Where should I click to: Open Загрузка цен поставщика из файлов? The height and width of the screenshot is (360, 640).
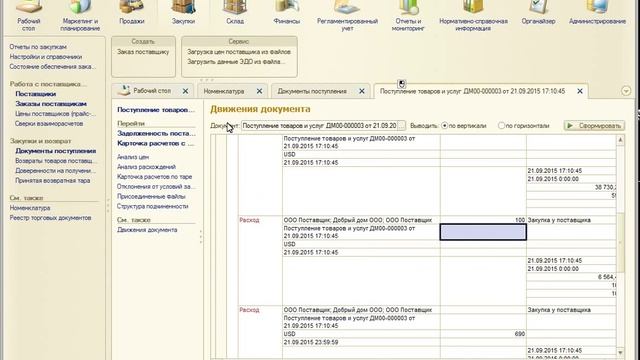239,52
